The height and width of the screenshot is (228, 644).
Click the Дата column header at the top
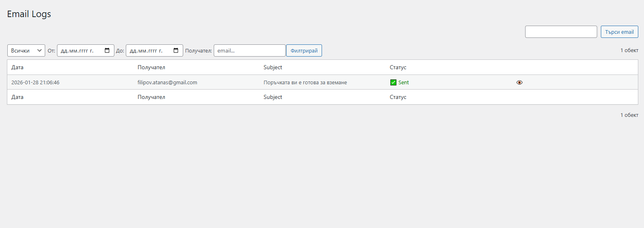(x=18, y=67)
